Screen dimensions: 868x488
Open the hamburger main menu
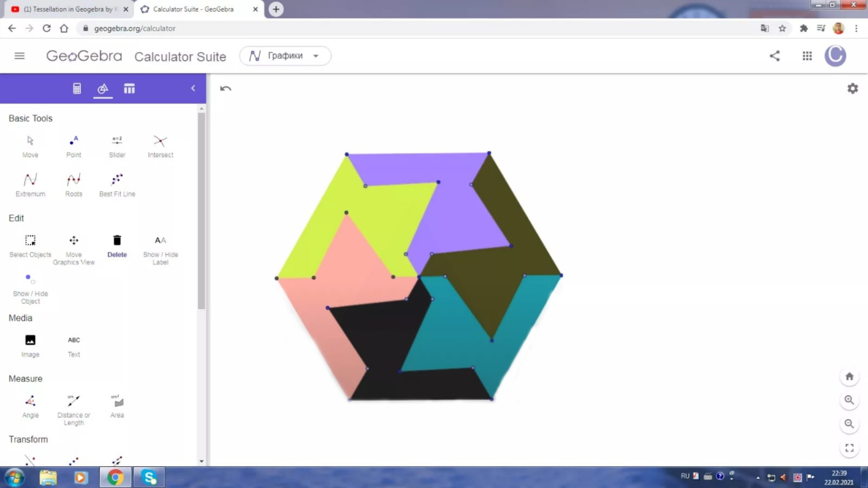20,56
